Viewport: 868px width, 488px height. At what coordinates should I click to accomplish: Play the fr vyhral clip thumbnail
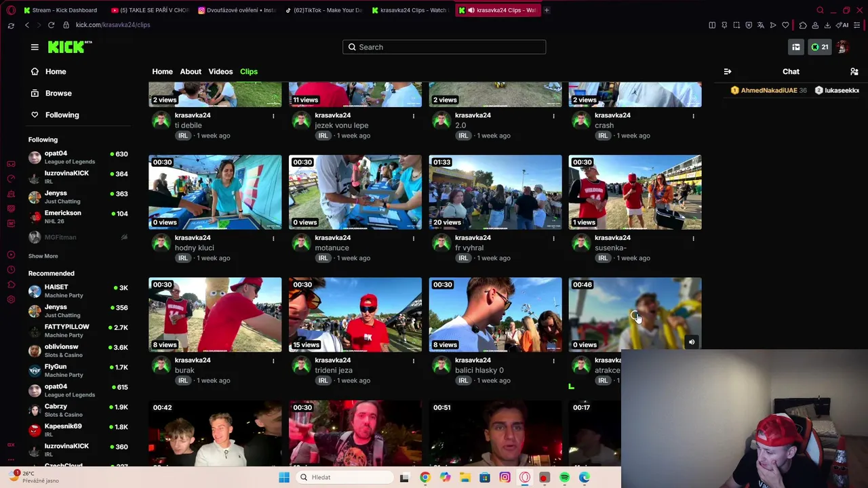pyautogui.click(x=495, y=192)
